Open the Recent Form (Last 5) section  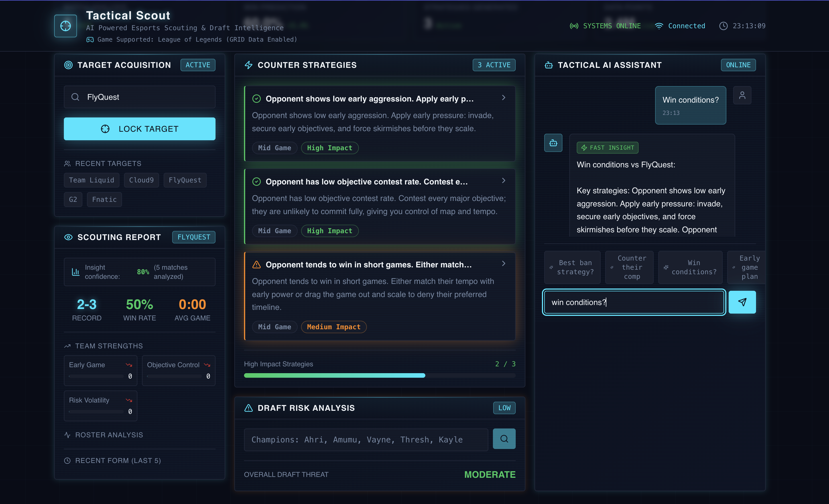(117, 461)
